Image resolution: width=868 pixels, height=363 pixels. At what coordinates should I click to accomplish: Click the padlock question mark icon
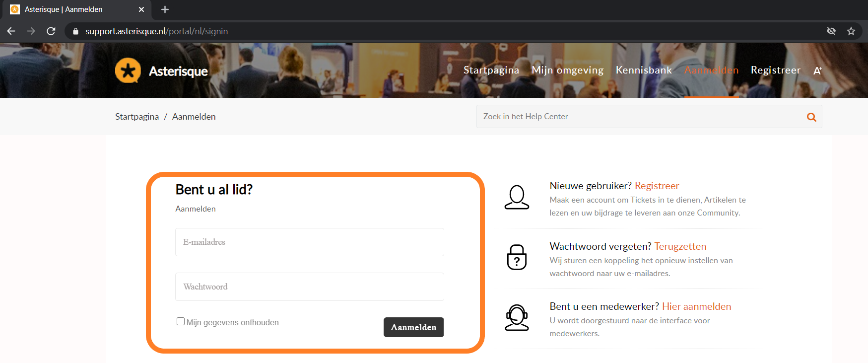517,257
